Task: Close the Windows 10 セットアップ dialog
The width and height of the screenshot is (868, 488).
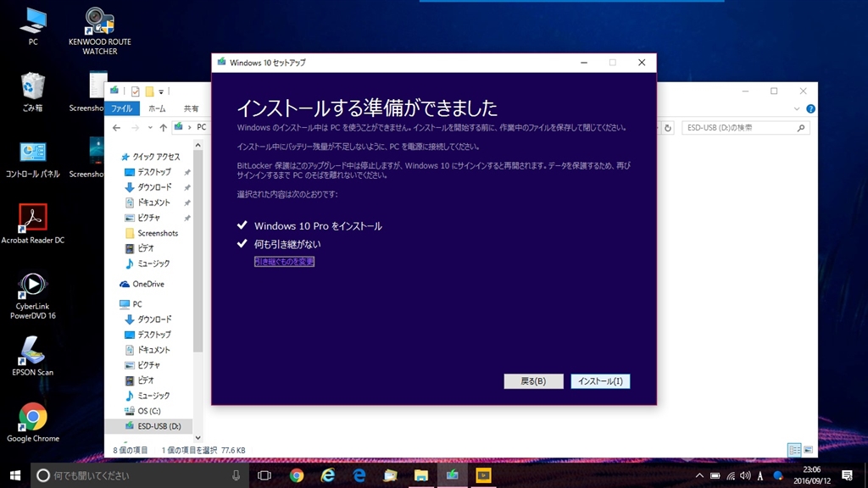Action: coord(642,63)
